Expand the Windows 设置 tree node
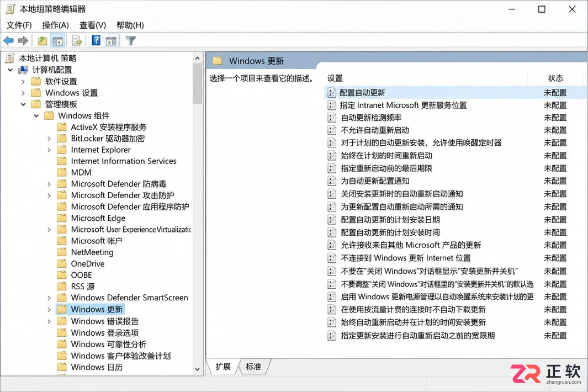 [23, 93]
